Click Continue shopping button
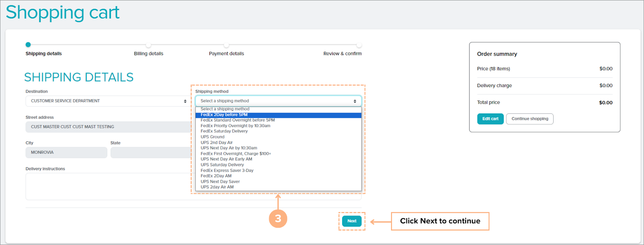This screenshot has height=245, width=644. tap(529, 119)
